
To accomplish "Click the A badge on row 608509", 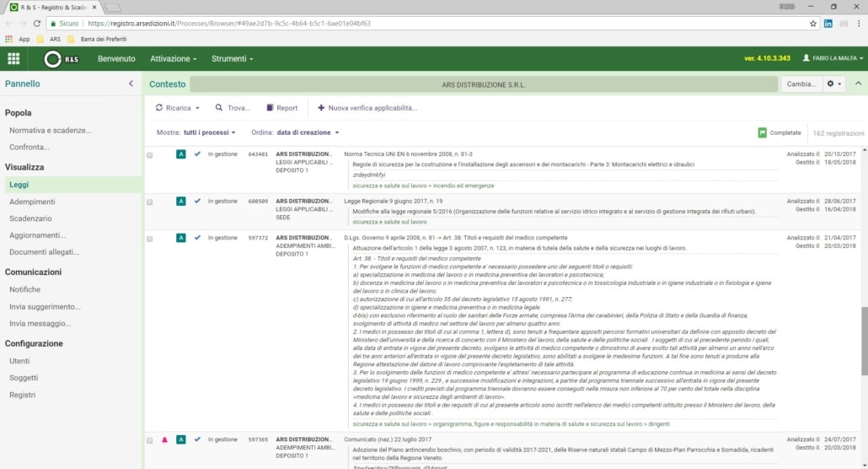I will pyautogui.click(x=180, y=202).
